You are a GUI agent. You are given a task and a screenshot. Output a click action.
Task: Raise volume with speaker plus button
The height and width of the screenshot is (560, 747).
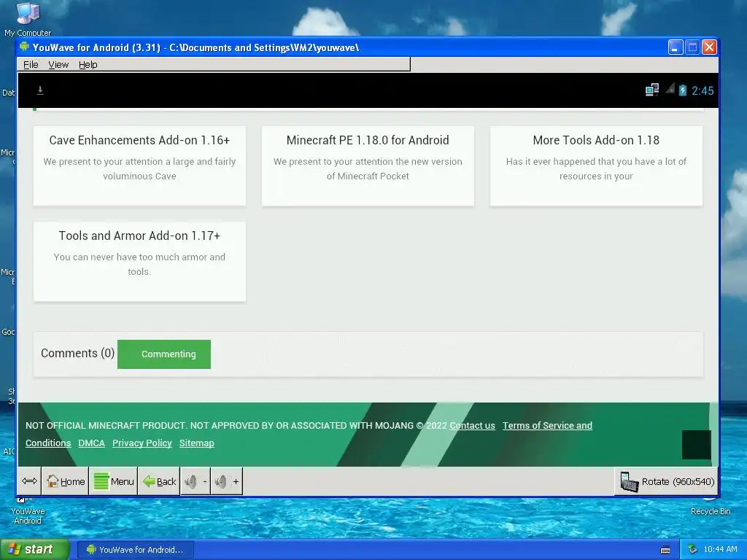coord(227,481)
